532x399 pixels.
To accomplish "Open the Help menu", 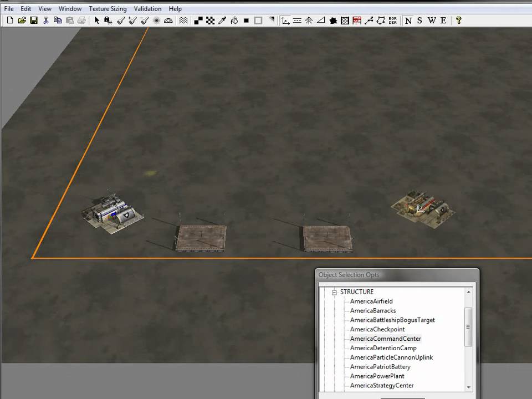I will pyautogui.click(x=175, y=9).
